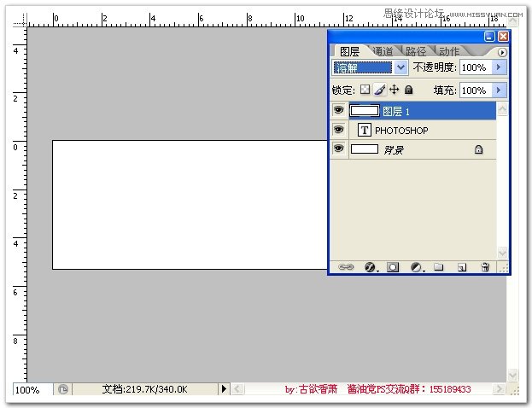Click the 背景 layer lock icon
The height and width of the screenshot is (408, 532).
click(x=478, y=149)
